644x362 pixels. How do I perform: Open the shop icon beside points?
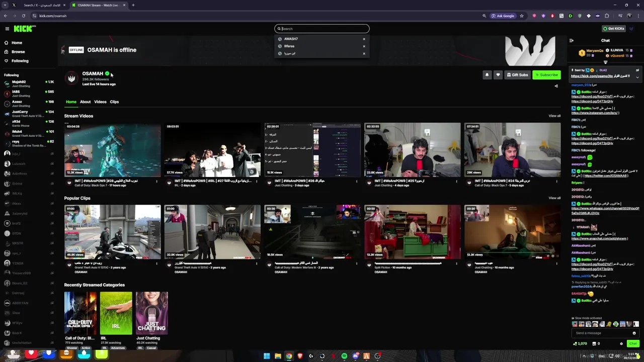(594, 343)
